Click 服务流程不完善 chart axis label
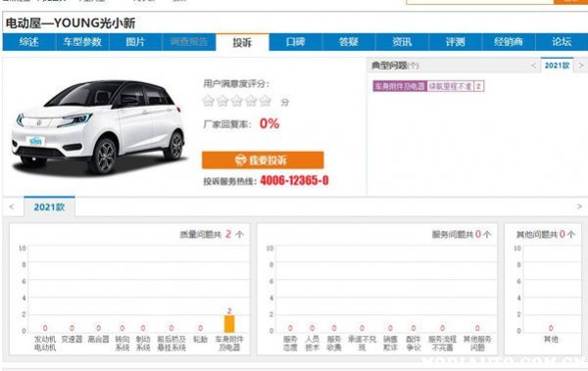The width and height of the screenshot is (588, 371). pos(443,344)
